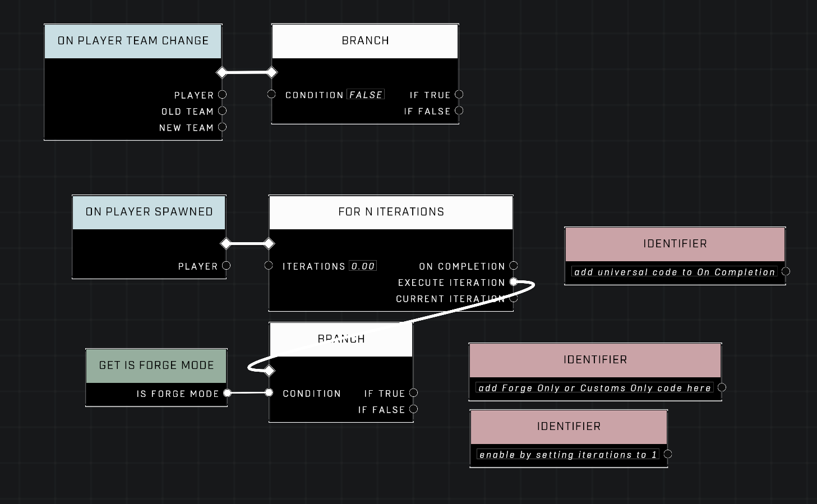Select the On Completion output pin
This screenshot has width=817, height=504.
[x=514, y=266]
